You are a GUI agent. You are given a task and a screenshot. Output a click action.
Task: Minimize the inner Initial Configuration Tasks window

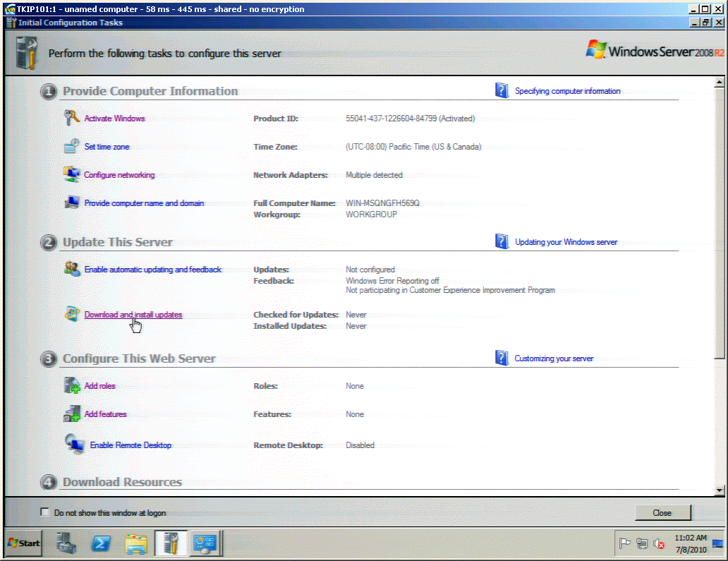click(695, 23)
